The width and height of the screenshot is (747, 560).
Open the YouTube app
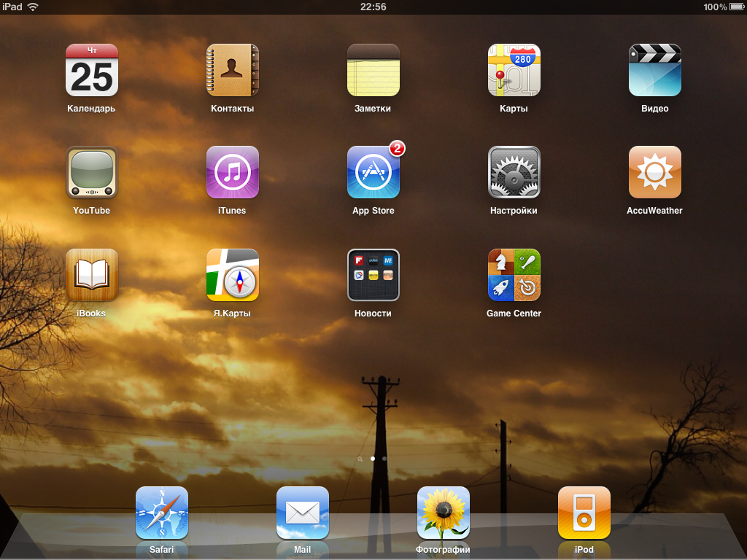coord(92,173)
